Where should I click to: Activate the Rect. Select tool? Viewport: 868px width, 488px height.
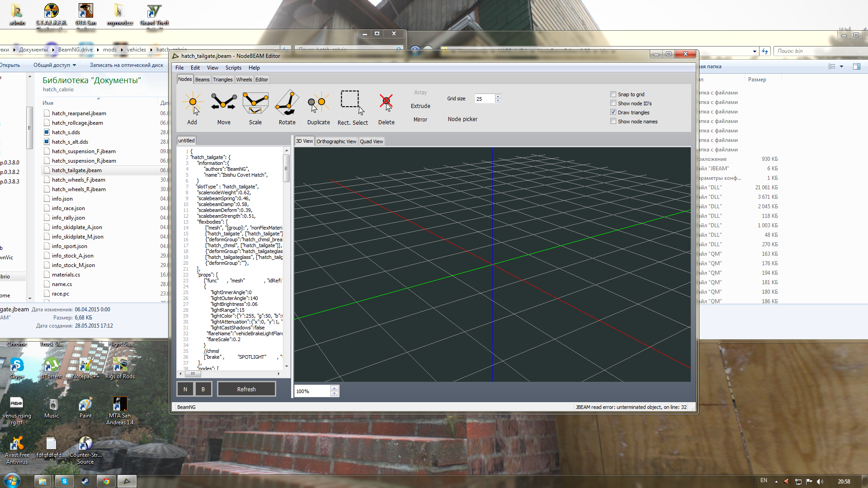(x=353, y=108)
